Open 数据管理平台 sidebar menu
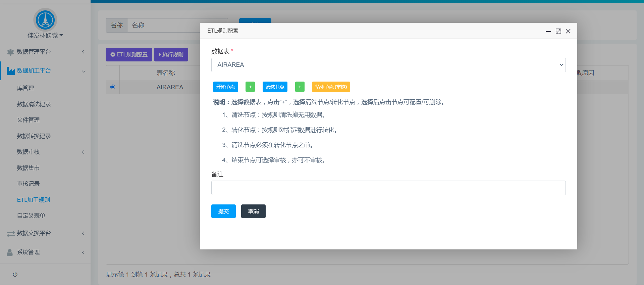This screenshot has width=644, height=285. point(45,52)
